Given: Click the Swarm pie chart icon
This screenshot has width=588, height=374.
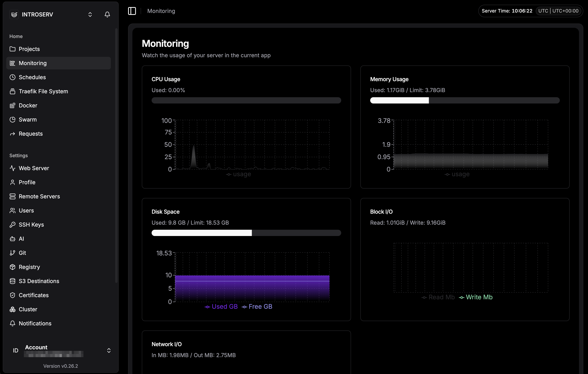Looking at the screenshot, I should click(13, 120).
